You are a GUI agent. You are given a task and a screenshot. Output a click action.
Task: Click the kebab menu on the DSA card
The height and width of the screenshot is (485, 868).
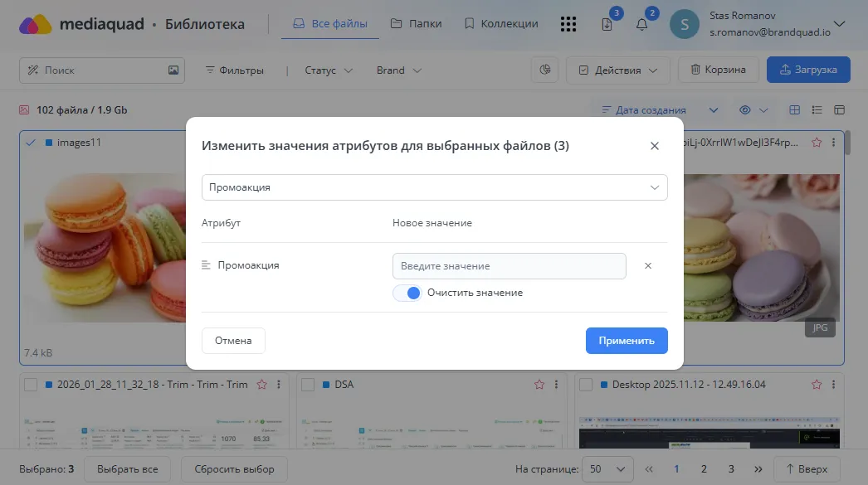pyautogui.click(x=555, y=384)
